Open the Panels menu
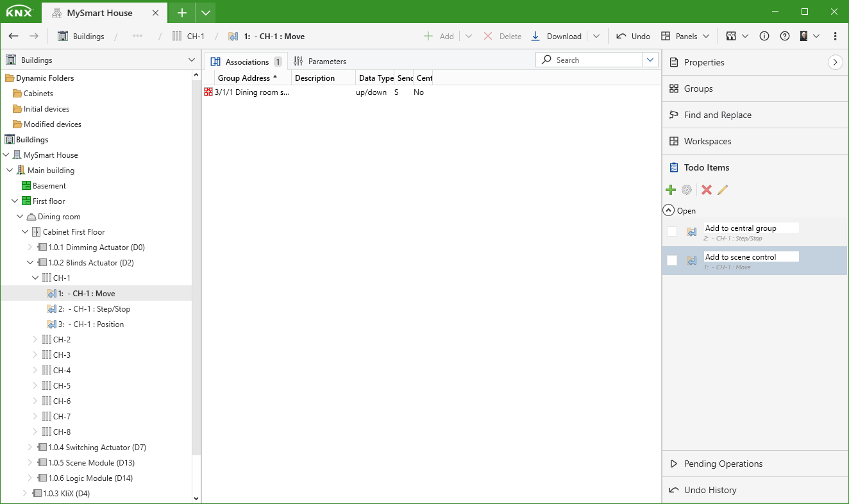The width and height of the screenshot is (849, 504). pos(685,37)
